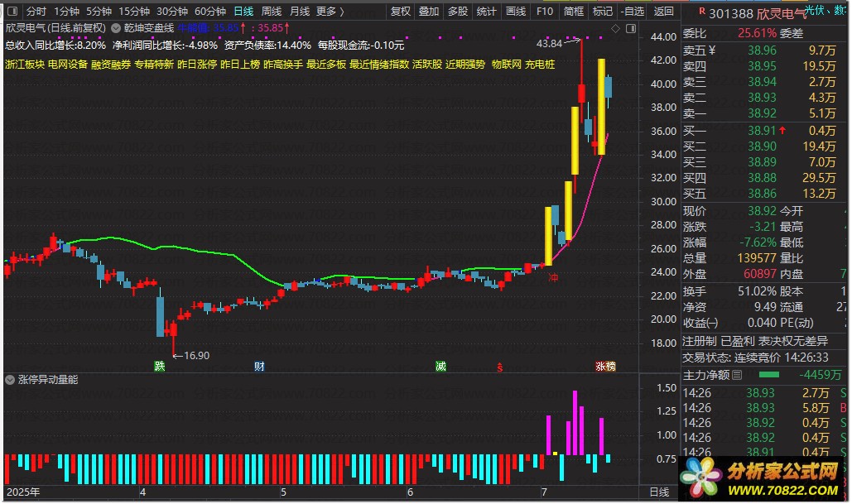This screenshot has width=852, height=504.
Task: Click the 卖一 price 38.92
Action: click(x=762, y=113)
